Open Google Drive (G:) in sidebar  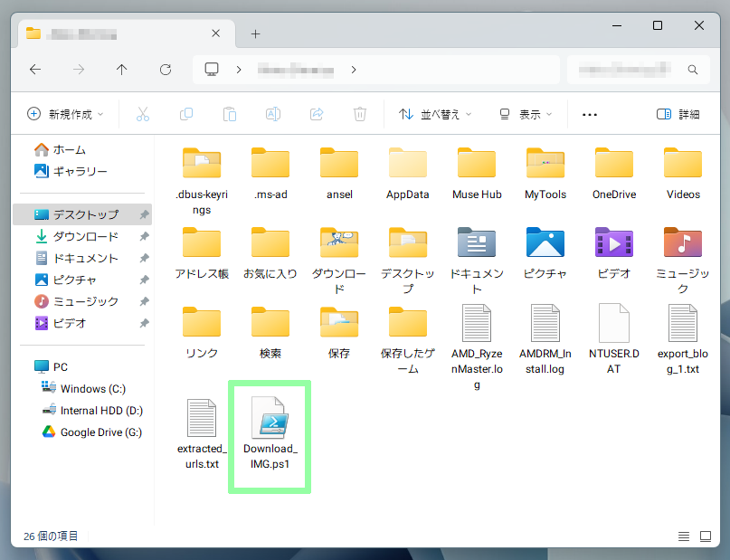coord(100,432)
